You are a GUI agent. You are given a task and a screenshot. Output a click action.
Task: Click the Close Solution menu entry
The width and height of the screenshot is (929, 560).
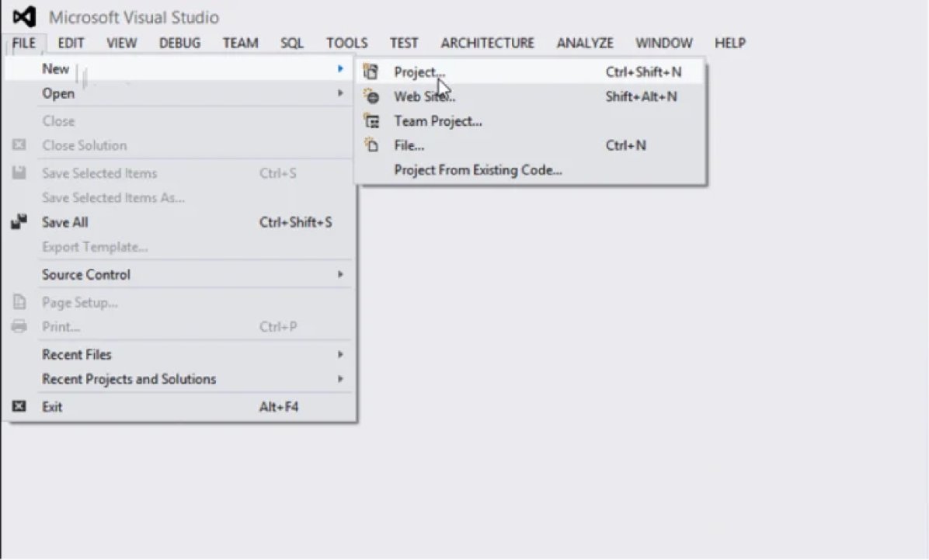[x=179, y=145]
